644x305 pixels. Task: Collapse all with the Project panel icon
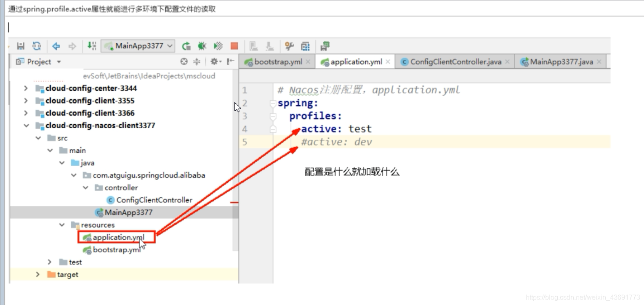[x=197, y=62]
